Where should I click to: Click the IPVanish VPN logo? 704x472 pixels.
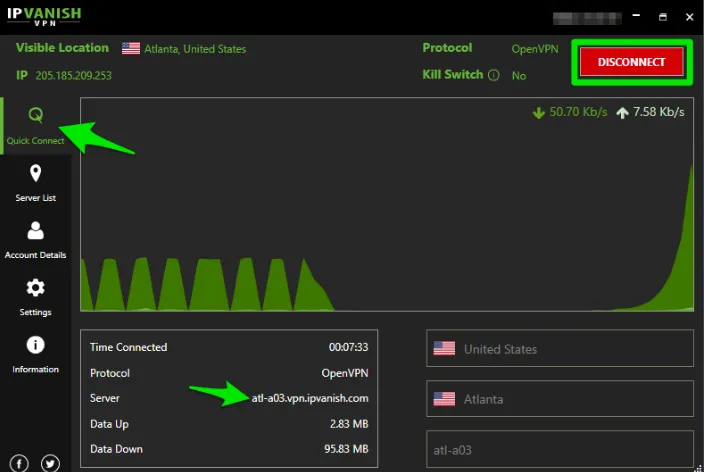[x=44, y=17]
